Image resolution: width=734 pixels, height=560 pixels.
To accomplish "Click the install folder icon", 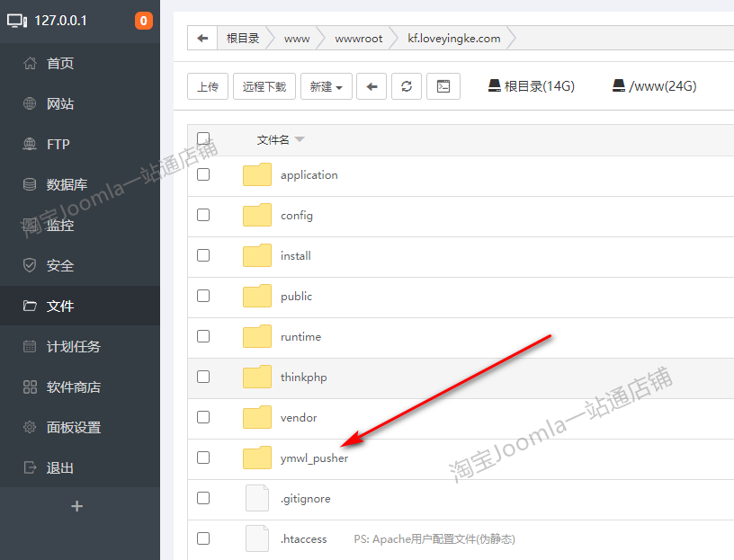I will click(257, 255).
